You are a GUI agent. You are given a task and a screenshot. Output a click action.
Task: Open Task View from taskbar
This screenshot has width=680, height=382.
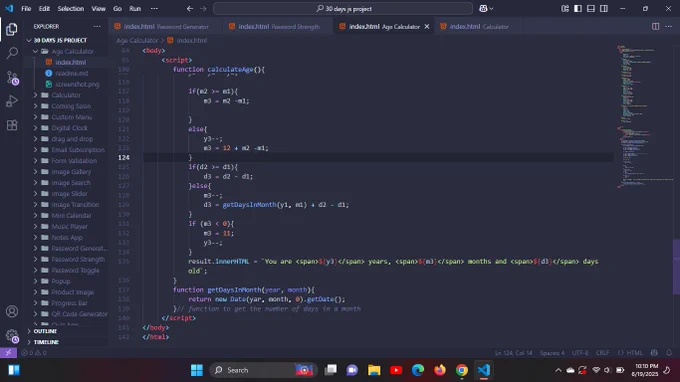pyautogui.click(x=330, y=370)
